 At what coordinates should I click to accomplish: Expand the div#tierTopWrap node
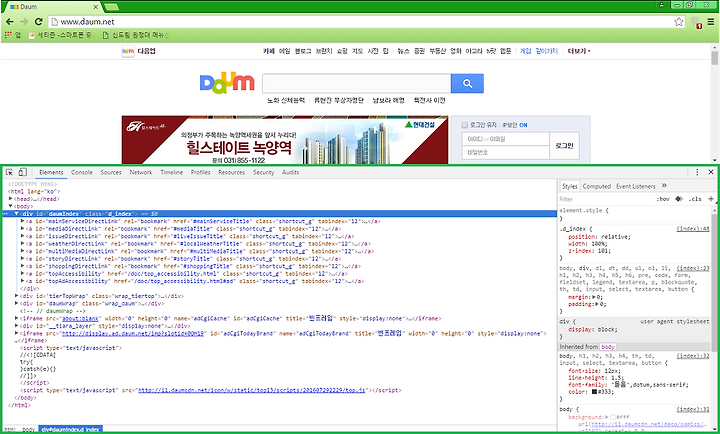17,296
